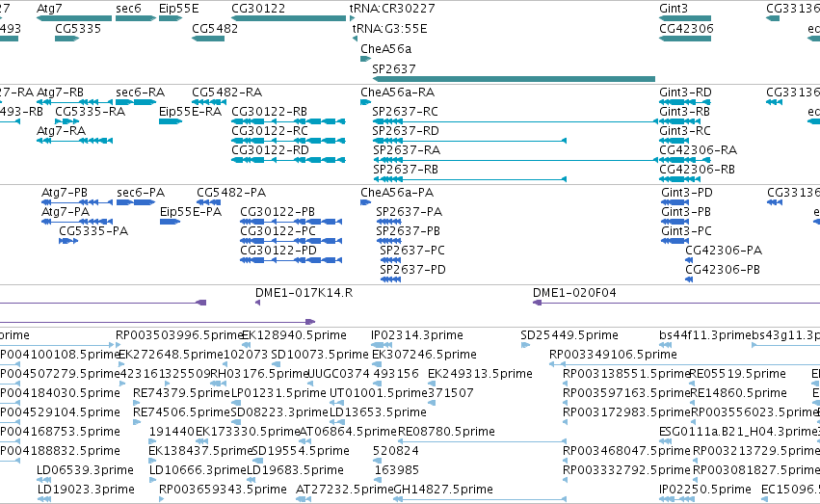The height and width of the screenshot is (504, 820).
Task: Open the CG30122-RB transcript label
Action: coord(270,112)
